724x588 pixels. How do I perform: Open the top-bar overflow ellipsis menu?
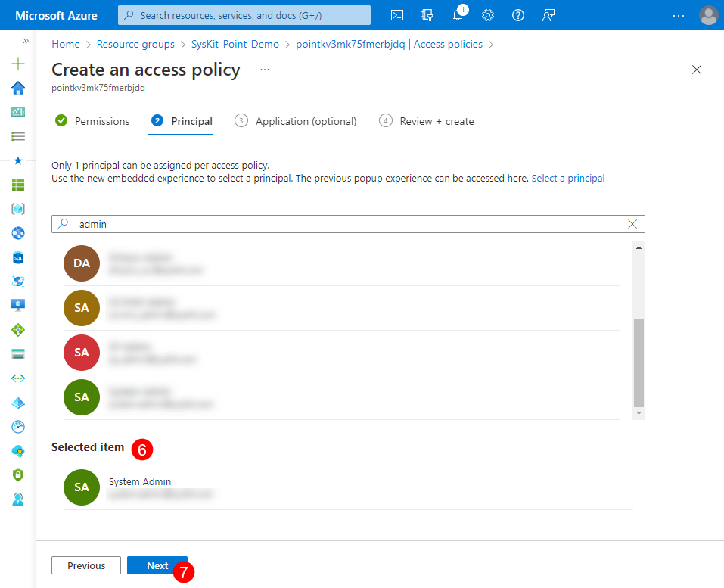(679, 17)
